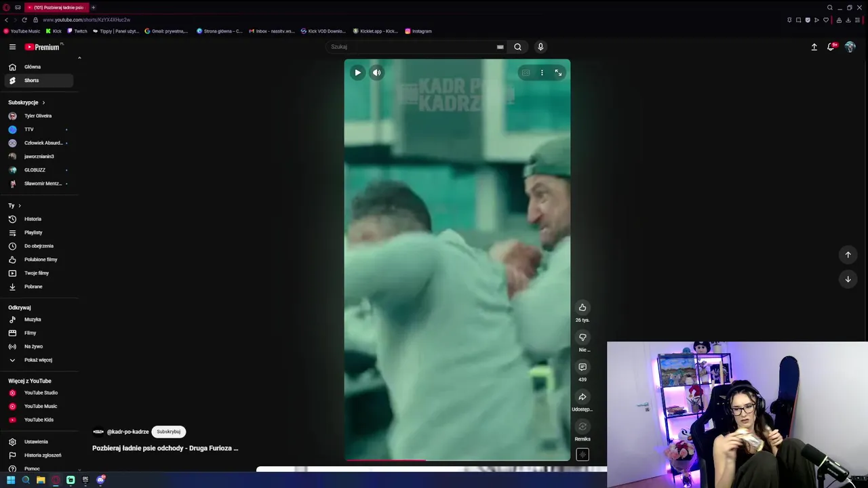Open the notifications bell

pyautogui.click(x=831, y=47)
